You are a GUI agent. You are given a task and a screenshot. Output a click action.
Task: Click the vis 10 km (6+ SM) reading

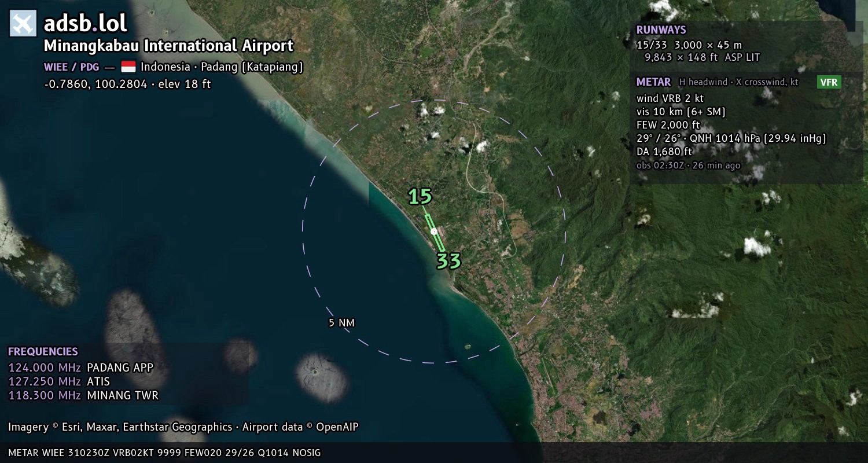pyautogui.click(x=681, y=112)
